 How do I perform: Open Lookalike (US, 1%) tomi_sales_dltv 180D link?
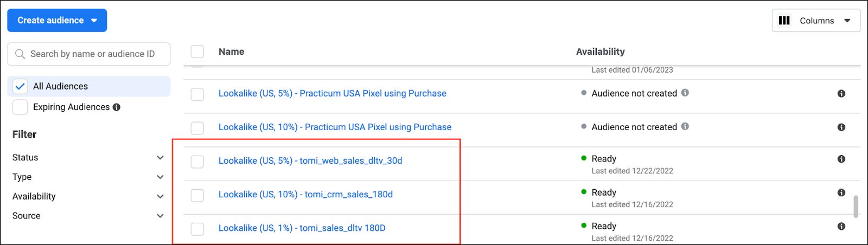click(302, 228)
